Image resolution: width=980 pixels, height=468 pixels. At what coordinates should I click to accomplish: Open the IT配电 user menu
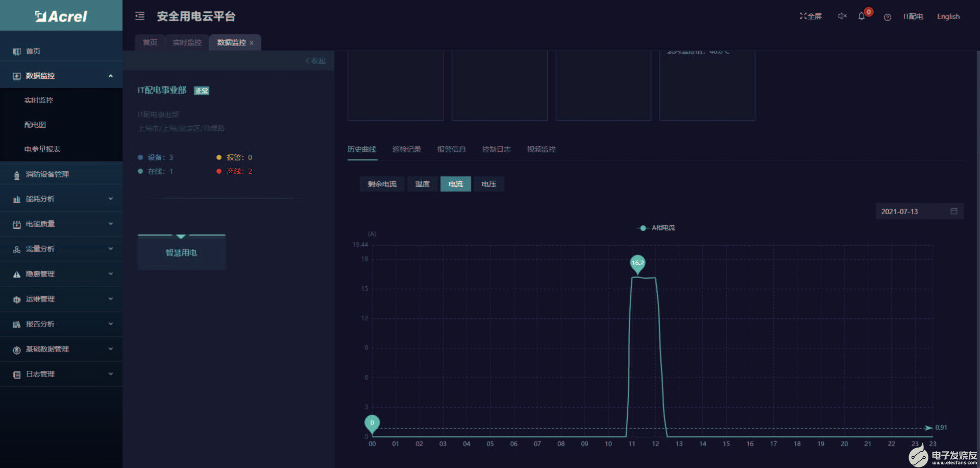pos(913,16)
